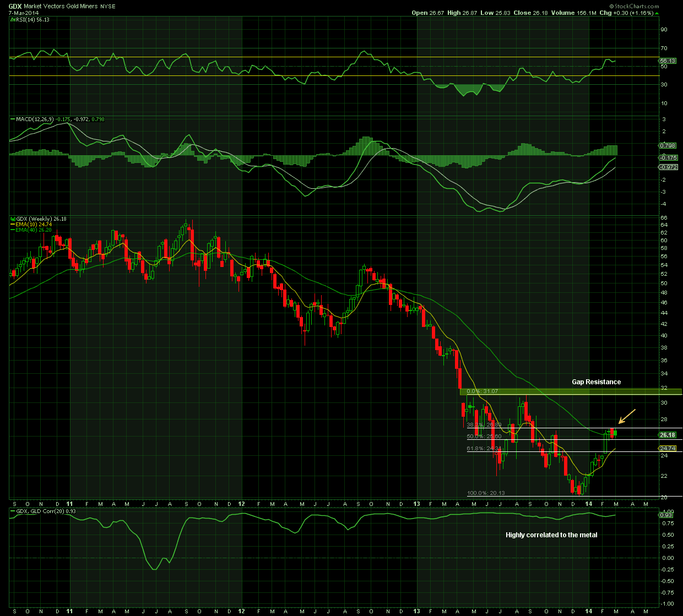Image resolution: width=683 pixels, height=616 pixels.
Task: Click the Volume 156.1M value
Action: coord(573,13)
